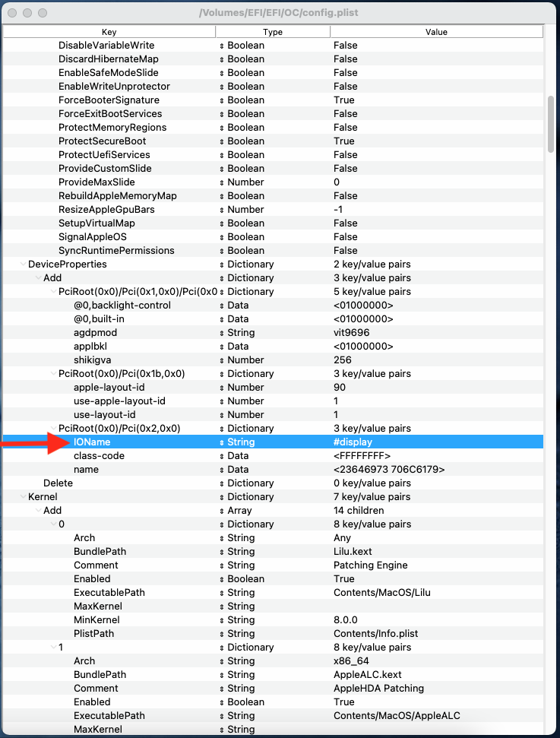
Task: Sort by the Type column header
Action: (x=273, y=32)
